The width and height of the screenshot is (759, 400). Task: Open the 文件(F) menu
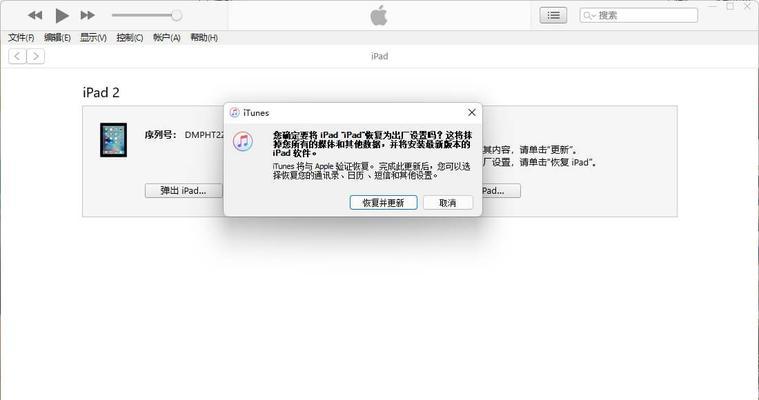21,37
